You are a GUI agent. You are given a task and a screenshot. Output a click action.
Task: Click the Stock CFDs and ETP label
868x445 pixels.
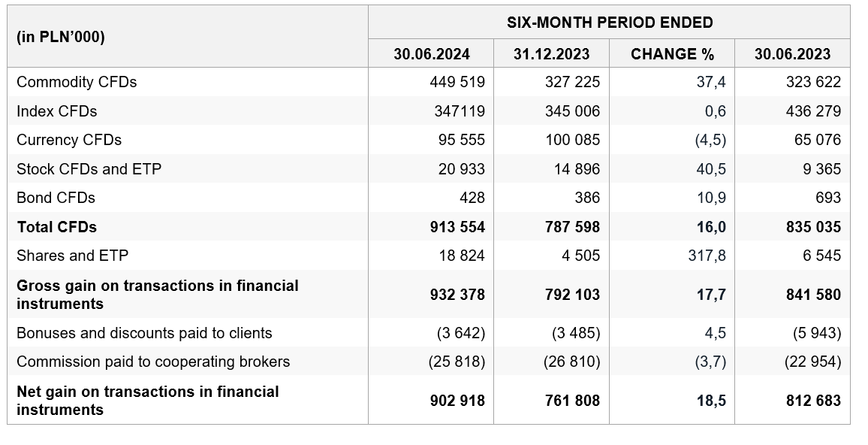(x=89, y=169)
